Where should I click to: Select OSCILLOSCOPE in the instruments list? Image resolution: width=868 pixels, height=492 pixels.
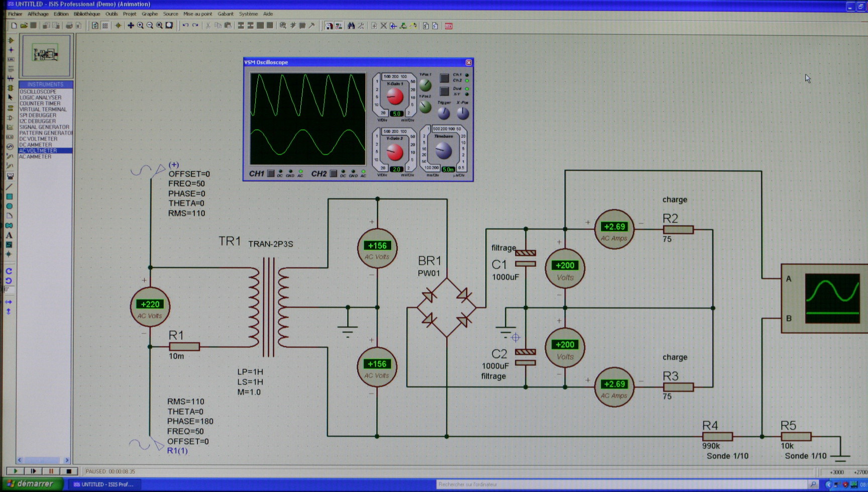point(38,92)
